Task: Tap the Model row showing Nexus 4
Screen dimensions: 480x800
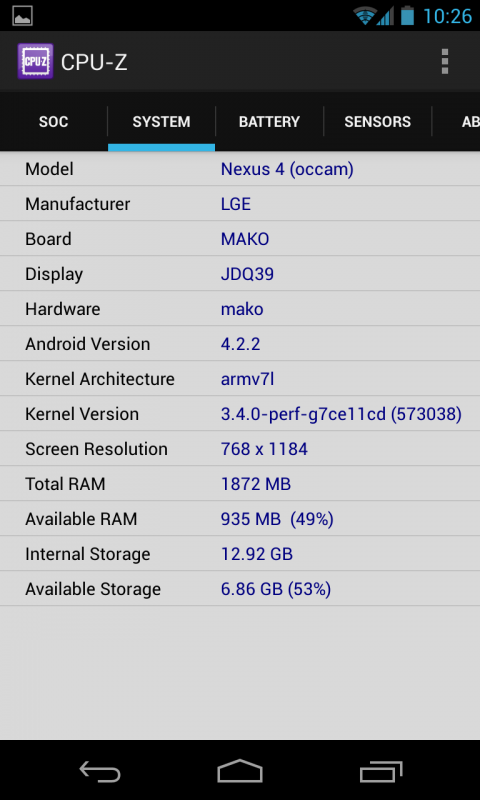Action: click(240, 169)
